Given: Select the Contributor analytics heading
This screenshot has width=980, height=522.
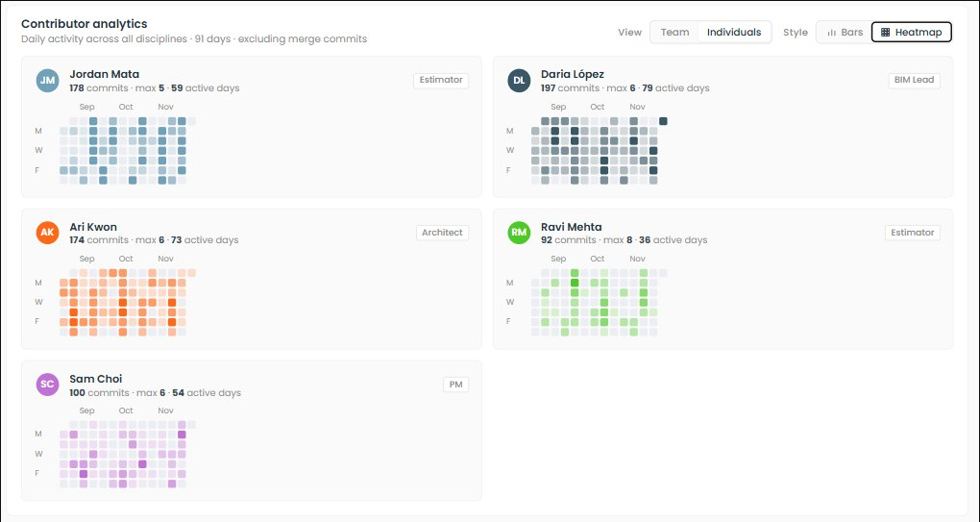Looking at the screenshot, I should pos(85,24).
